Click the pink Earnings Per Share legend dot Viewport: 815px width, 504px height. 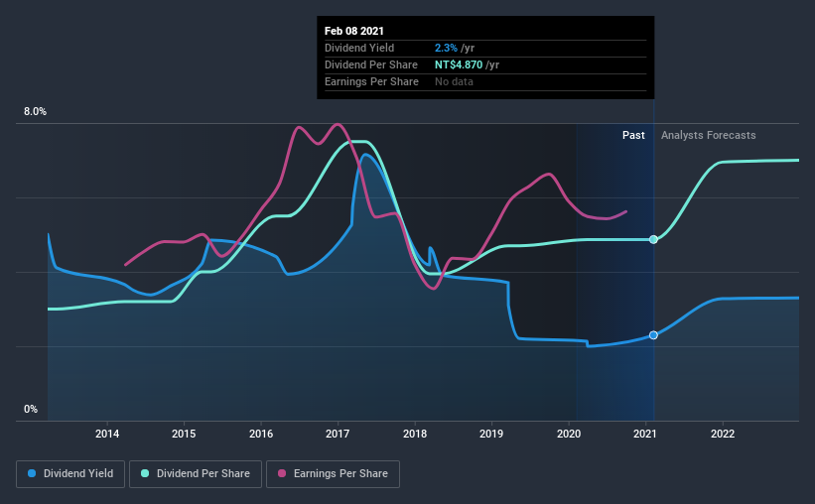(282, 473)
